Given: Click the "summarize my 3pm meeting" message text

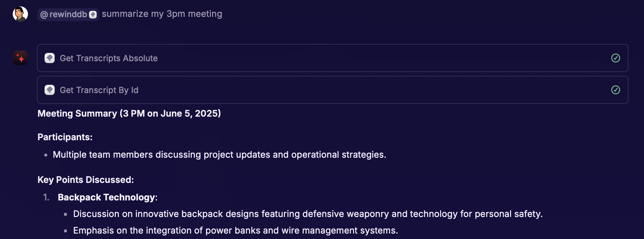Looking at the screenshot, I should (162, 14).
